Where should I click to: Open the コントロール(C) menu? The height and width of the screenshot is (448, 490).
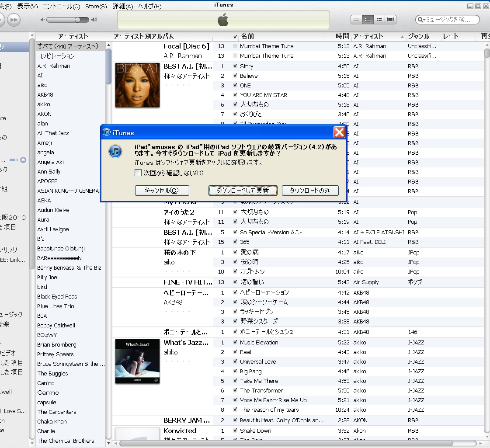(61, 6)
